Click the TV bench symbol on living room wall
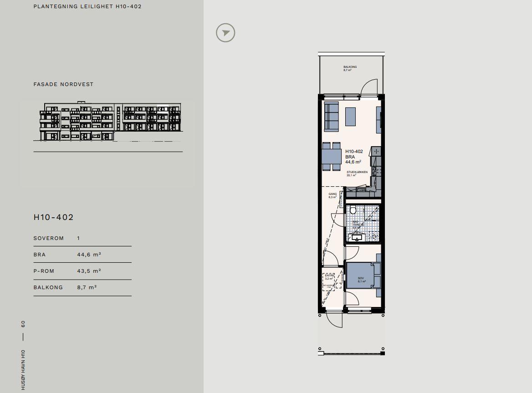 coord(379,120)
